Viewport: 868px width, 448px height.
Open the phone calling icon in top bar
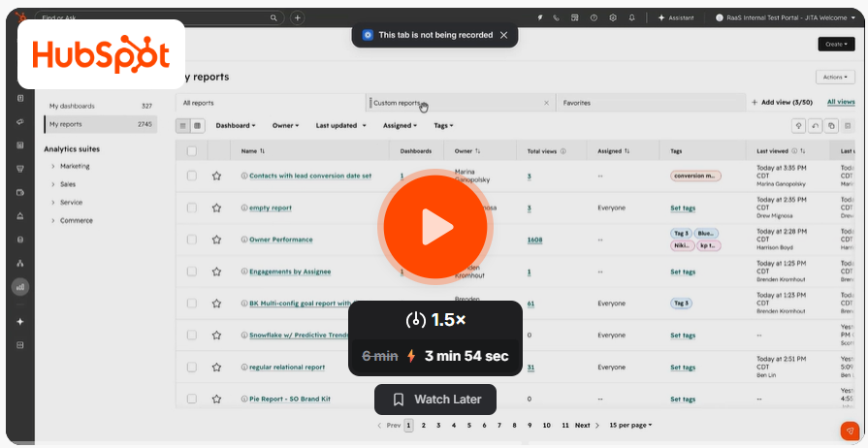pos(556,17)
